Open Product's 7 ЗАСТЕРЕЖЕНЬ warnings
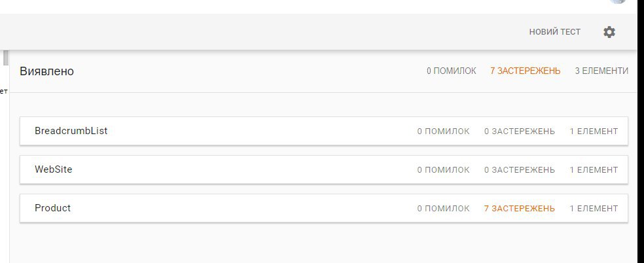Screen dimensions: 644x263 519,209
